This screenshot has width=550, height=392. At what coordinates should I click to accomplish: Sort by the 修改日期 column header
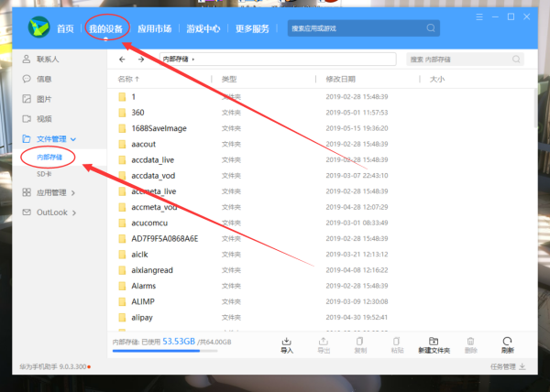pyautogui.click(x=341, y=79)
